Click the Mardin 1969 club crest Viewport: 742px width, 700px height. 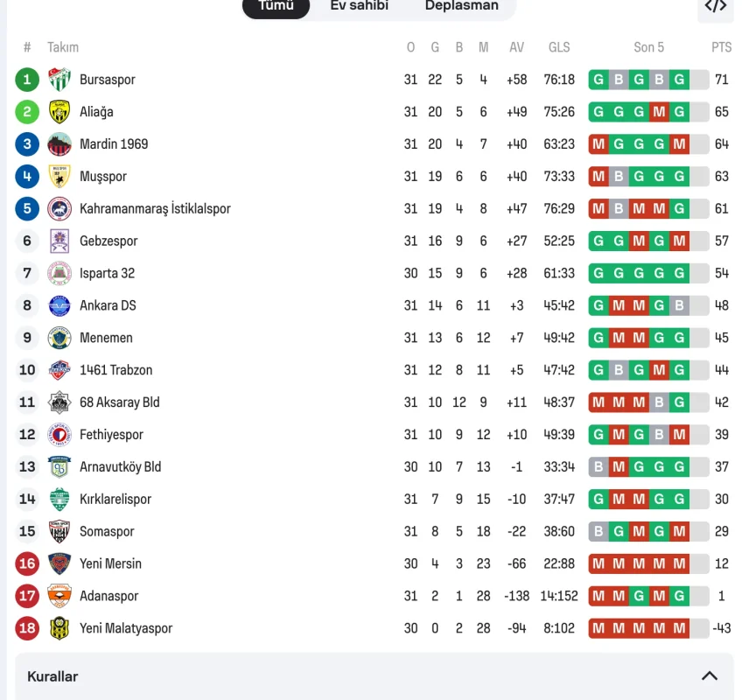tap(59, 144)
